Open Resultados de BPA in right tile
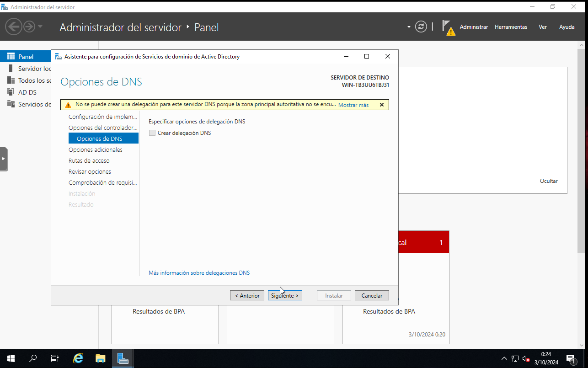Image resolution: width=588 pixels, height=368 pixels. tap(389, 311)
